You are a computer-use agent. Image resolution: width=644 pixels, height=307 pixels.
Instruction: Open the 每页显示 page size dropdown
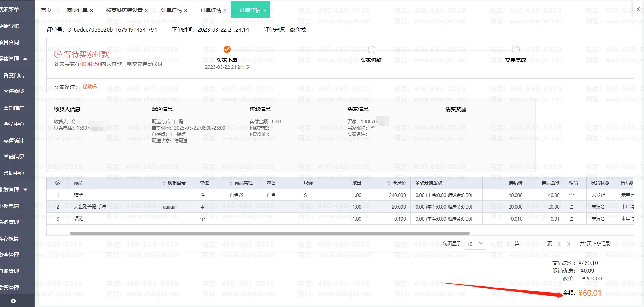475,244
